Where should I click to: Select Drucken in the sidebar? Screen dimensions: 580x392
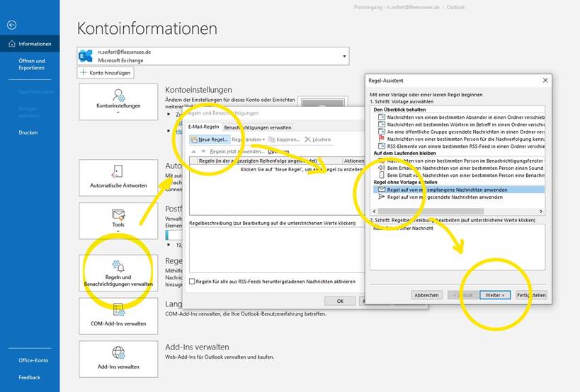[28, 132]
